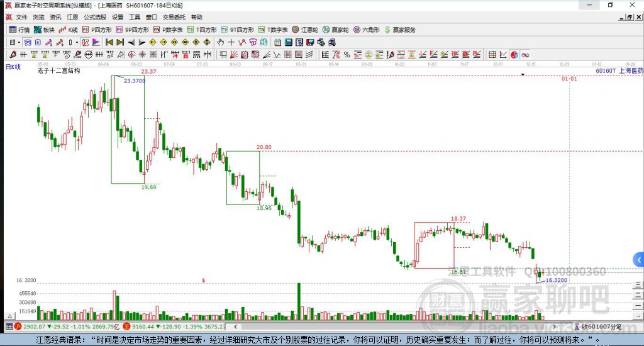
Task: Open 赢家服务 with dollar icon
Action: point(400,30)
